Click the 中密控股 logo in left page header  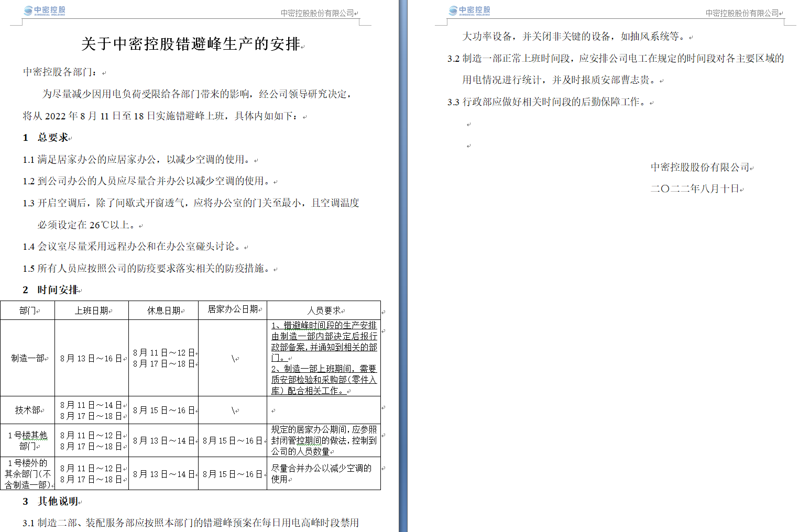tap(45, 10)
